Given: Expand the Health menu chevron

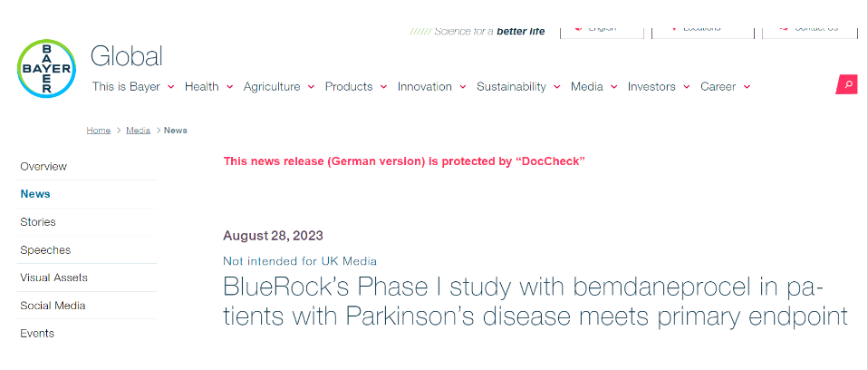Looking at the screenshot, I should pos(230,87).
